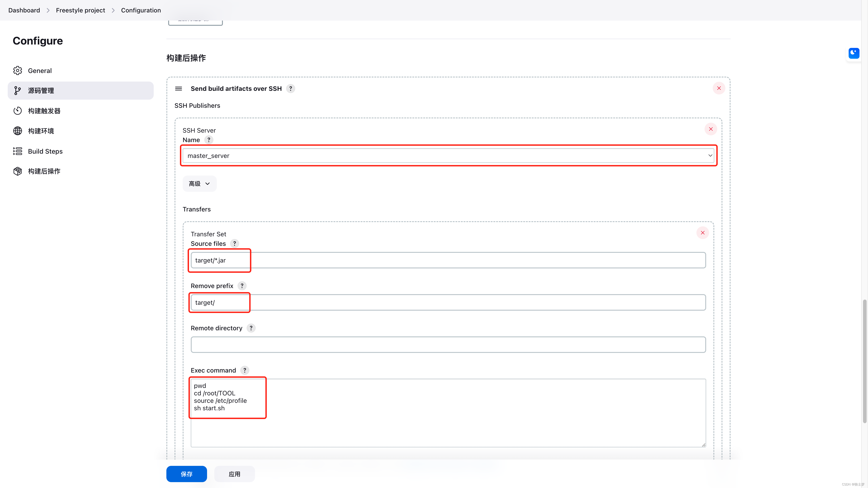Click the Build Steps list icon
This screenshot has width=868, height=488.
pos(18,151)
